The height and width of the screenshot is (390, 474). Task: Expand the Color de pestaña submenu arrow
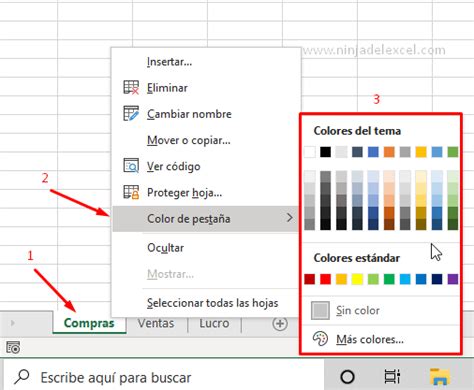(x=290, y=218)
